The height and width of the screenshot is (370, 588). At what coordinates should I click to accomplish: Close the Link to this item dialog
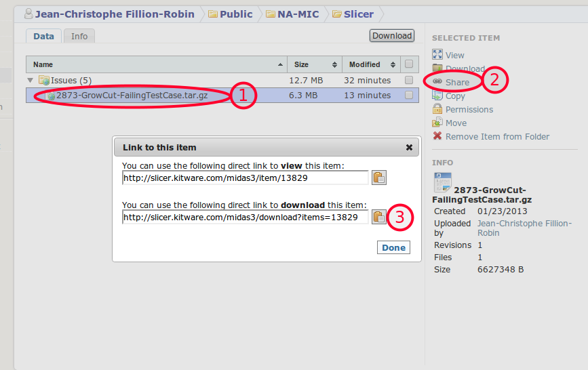click(409, 147)
